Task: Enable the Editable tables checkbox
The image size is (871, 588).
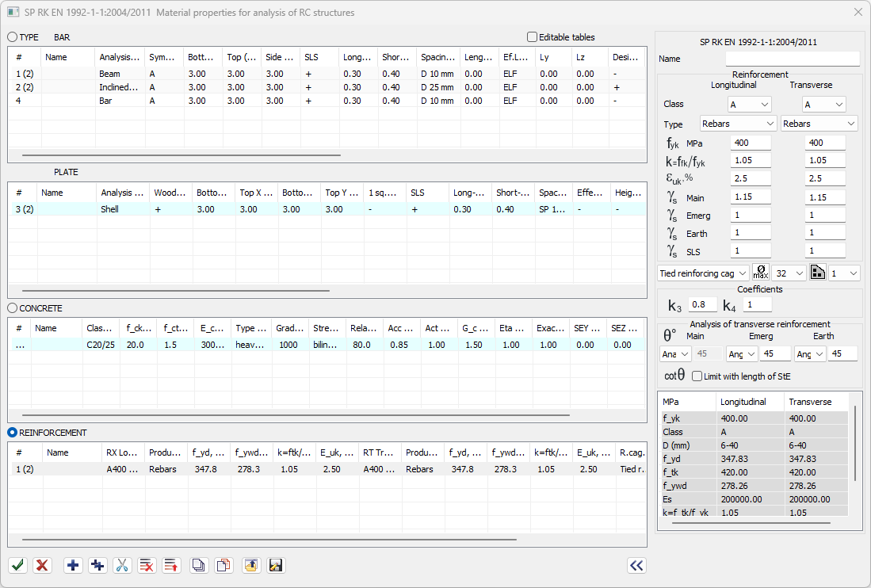Action: [x=533, y=37]
